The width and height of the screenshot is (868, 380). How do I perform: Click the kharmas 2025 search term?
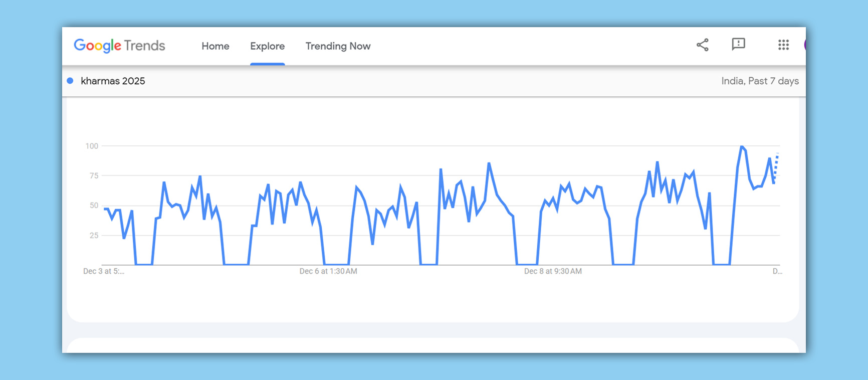pos(113,81)
